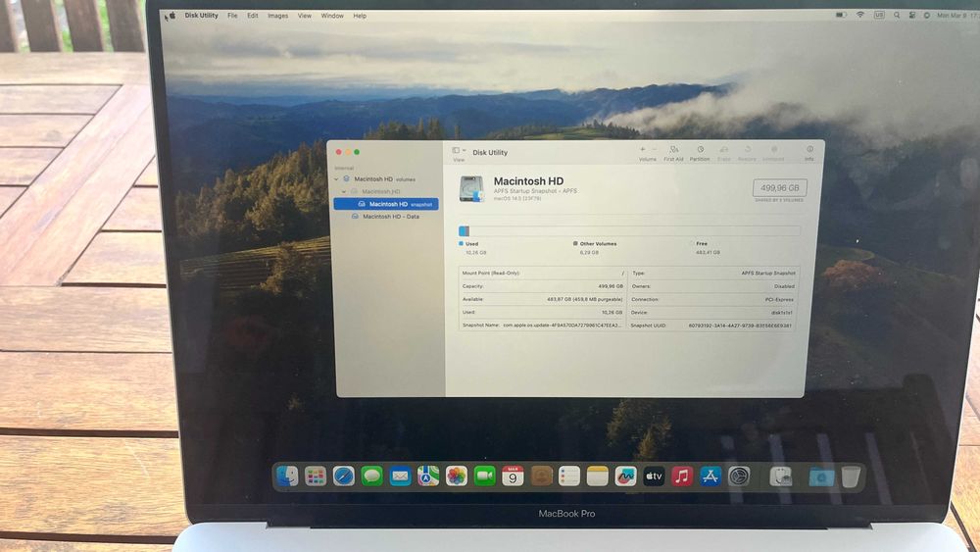Viewport: 980px width, 552px height.
Task: Click the Owners Disabled value
Action: tap(784, 286)
